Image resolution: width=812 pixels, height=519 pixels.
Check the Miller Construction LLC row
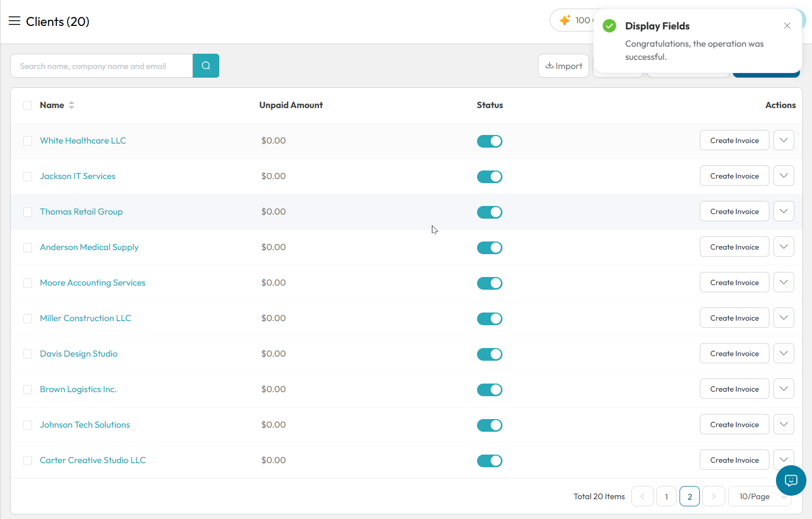tap(28, 319)
